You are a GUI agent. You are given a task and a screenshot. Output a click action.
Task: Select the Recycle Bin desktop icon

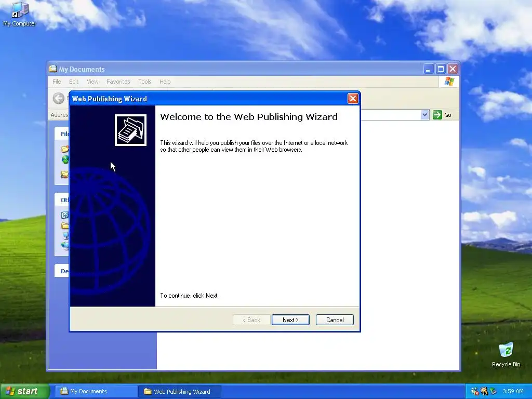tap(506, 354)
